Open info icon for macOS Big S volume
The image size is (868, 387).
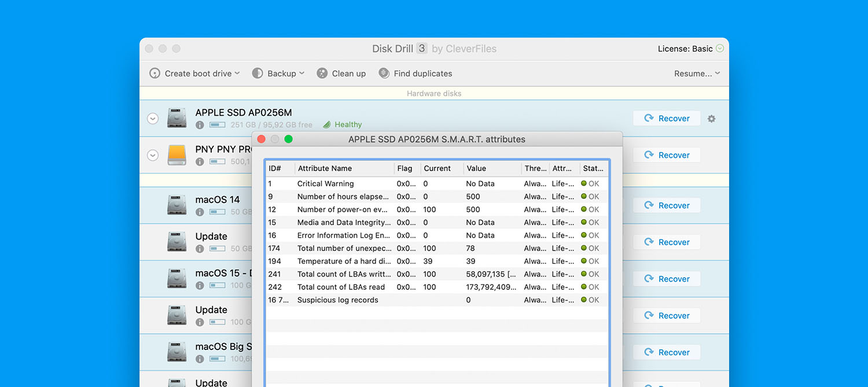[200, 359]
